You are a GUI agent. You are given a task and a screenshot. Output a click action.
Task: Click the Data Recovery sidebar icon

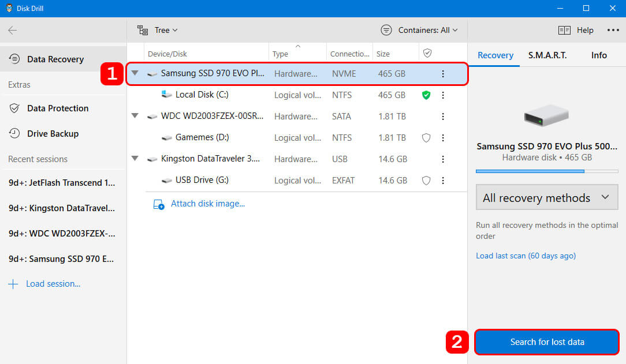point(14,59)
